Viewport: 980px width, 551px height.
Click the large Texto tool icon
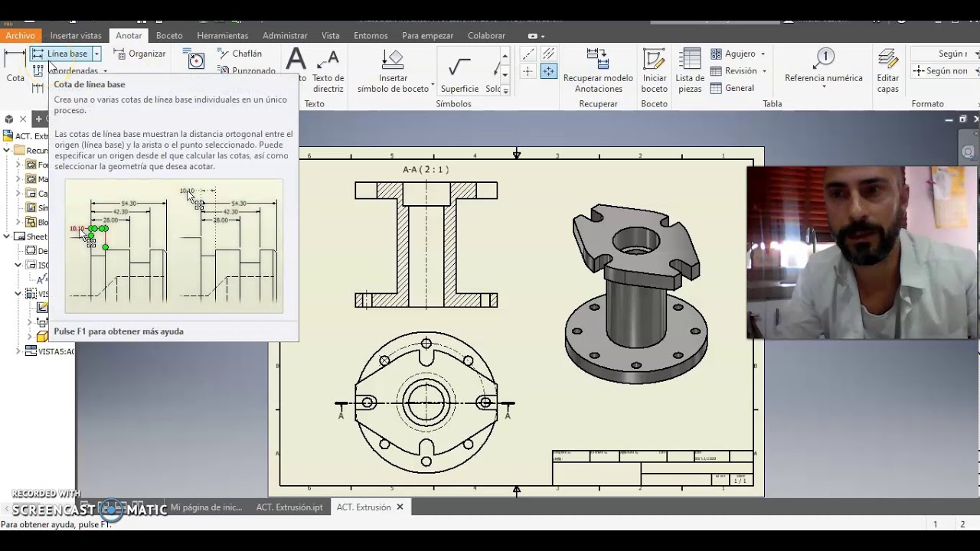pyautogui.click(x=296, y=60)
